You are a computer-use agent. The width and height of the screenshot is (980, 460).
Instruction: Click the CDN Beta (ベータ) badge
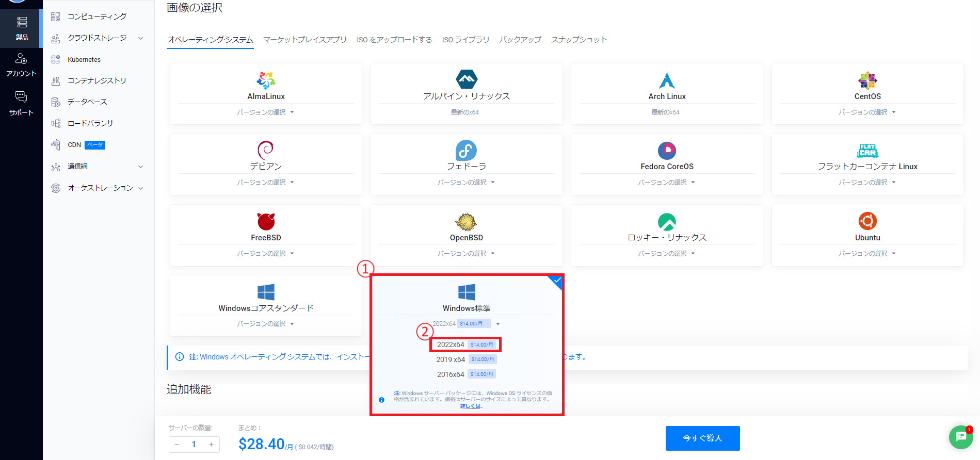click(95, 145)
